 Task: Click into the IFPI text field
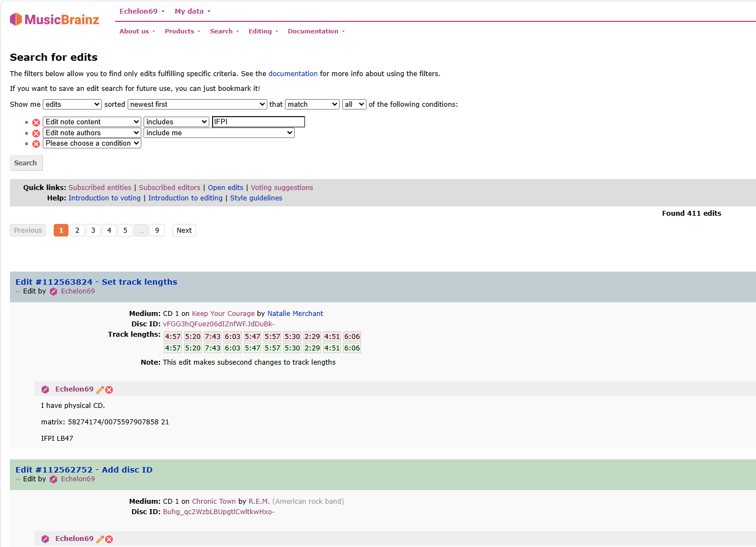point(259,122)
